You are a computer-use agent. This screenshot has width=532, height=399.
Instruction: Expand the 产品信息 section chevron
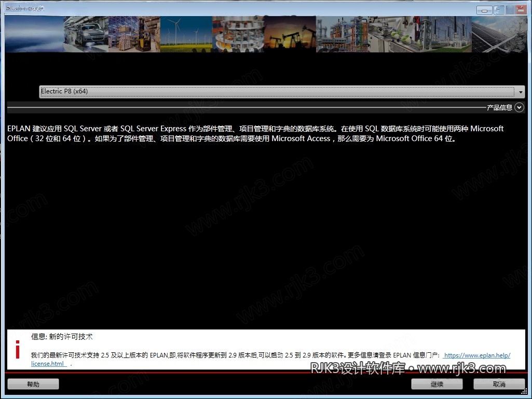(x=519, y=107)
